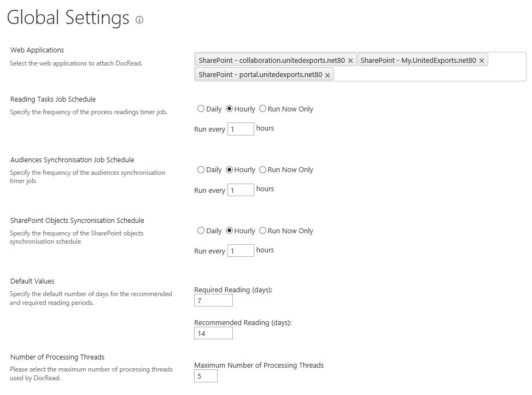Select Hourly for Reading Tasks Job Schedule
This screenshot has width=532, height=395.
click(230, 109)
